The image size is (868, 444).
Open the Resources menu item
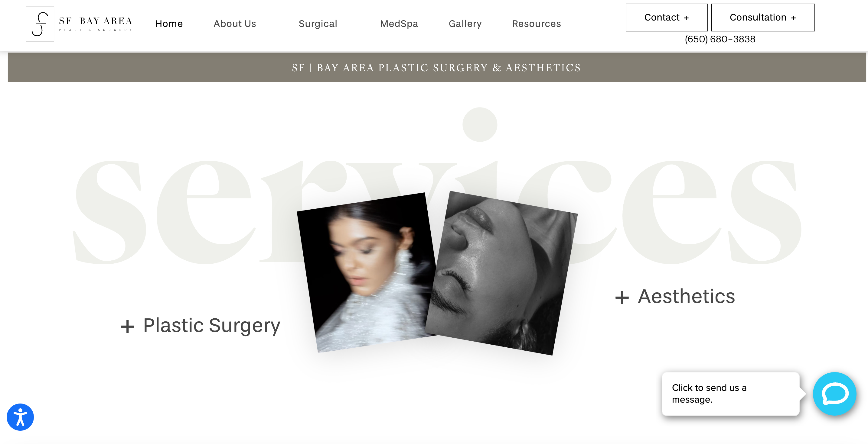coord(537,24)
